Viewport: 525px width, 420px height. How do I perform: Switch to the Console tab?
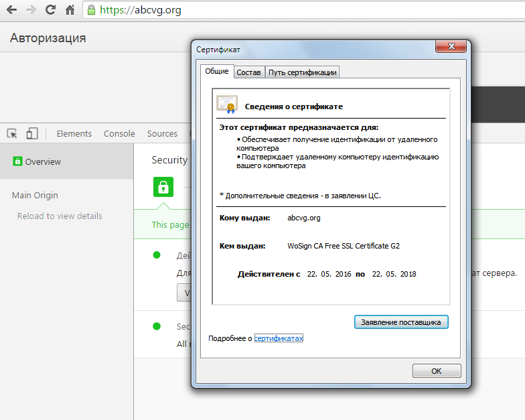(x=119, y=133)
